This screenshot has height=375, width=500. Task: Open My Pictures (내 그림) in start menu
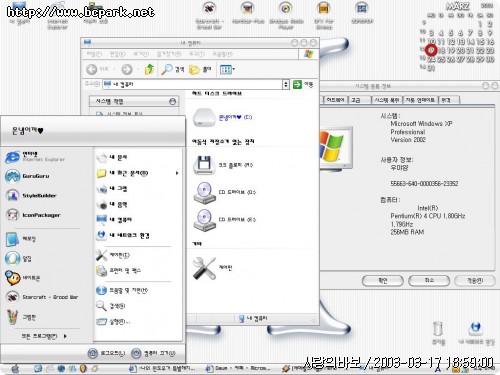click(x=112, y=189)
